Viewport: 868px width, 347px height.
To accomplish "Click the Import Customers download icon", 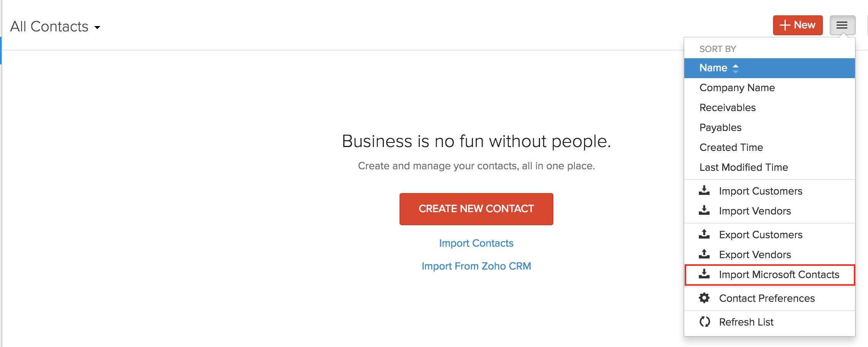I will pyautogui.click(x=704, y=191).
